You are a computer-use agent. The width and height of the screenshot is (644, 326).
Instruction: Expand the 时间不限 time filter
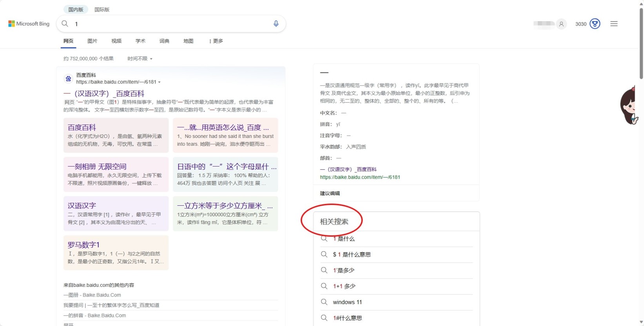coord(140,59)
